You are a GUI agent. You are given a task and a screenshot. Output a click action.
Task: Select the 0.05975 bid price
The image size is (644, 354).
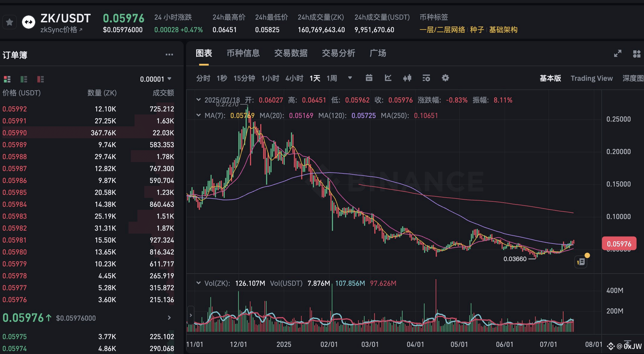pyautogui.click(x=15, y=337)
